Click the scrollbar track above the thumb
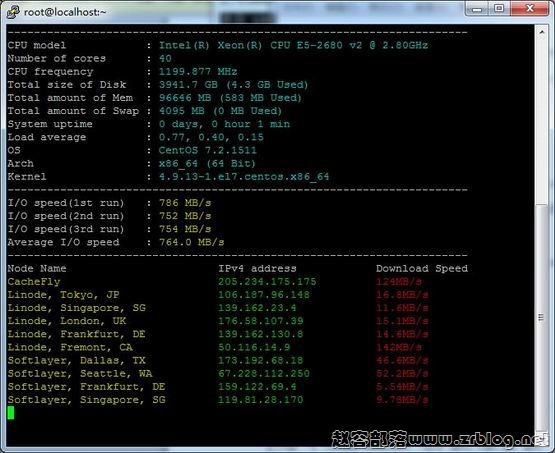 542,120
